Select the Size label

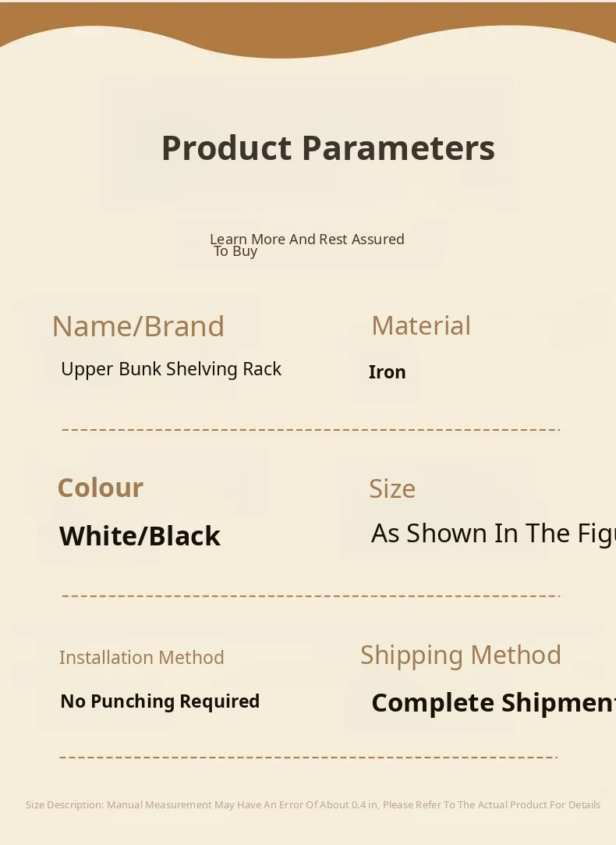(392, 488)
